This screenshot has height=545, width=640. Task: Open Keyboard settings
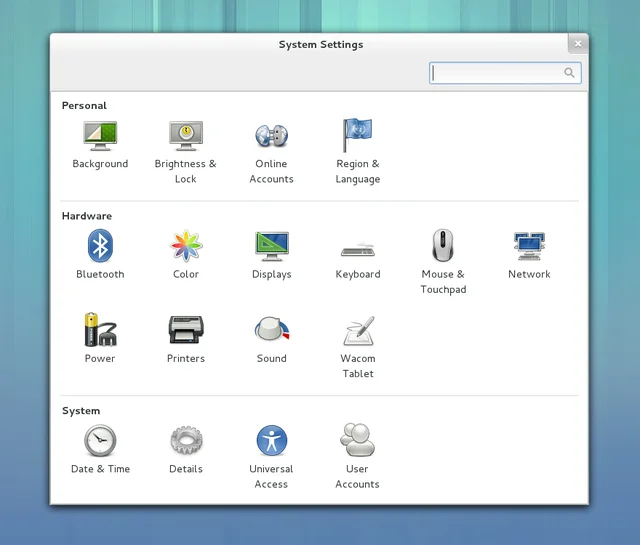357,248
